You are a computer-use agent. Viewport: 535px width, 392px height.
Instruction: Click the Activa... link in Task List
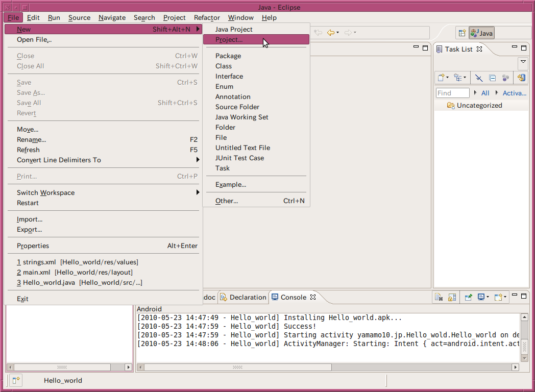pyautogui.click(x=515, y=93)
